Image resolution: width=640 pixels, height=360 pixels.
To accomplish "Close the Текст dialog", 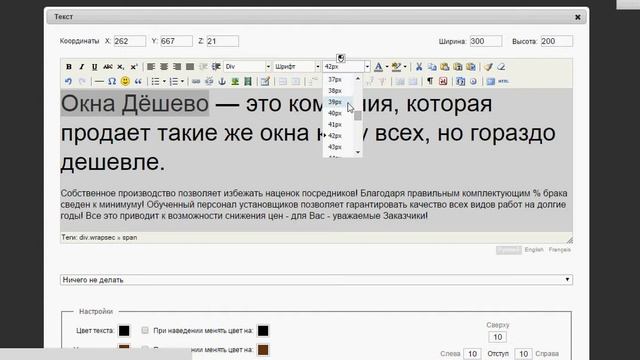I will [x=578, y=17].
